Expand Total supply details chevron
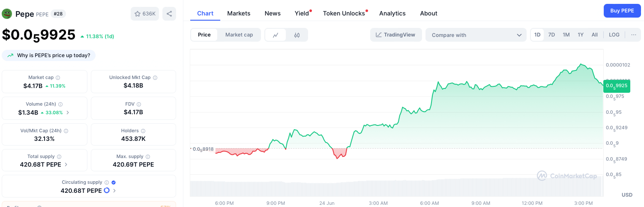The height and width of the screenshot is (207, 644). click(66, 164)
